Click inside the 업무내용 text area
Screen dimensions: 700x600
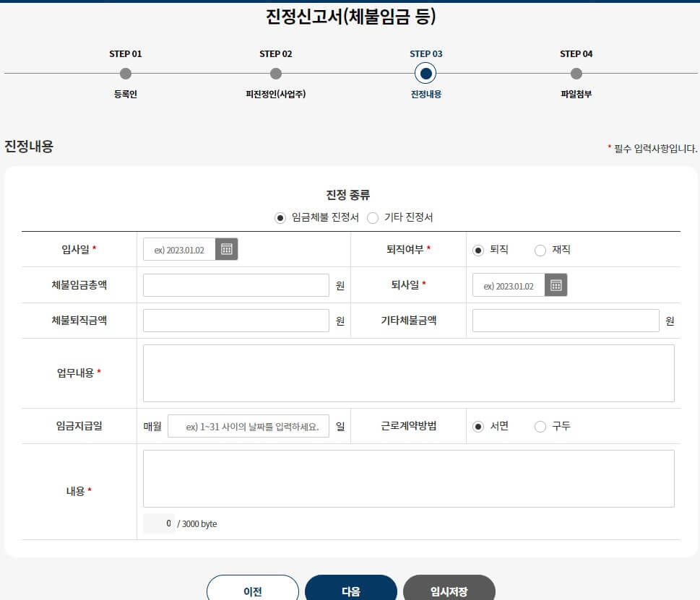[x=408, y=373]
